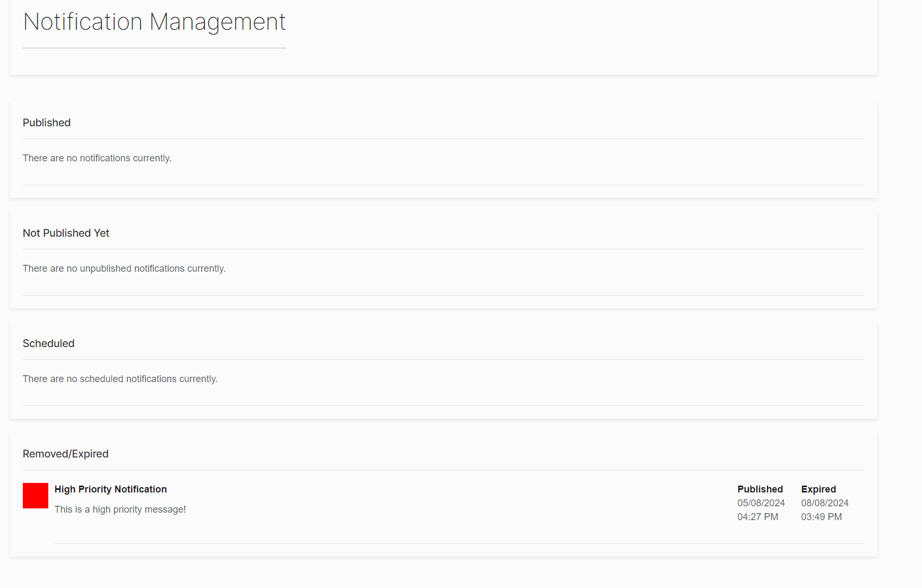Click the high priority message text
The width and height of the screenshot is (922, 588).
(120, 509)
